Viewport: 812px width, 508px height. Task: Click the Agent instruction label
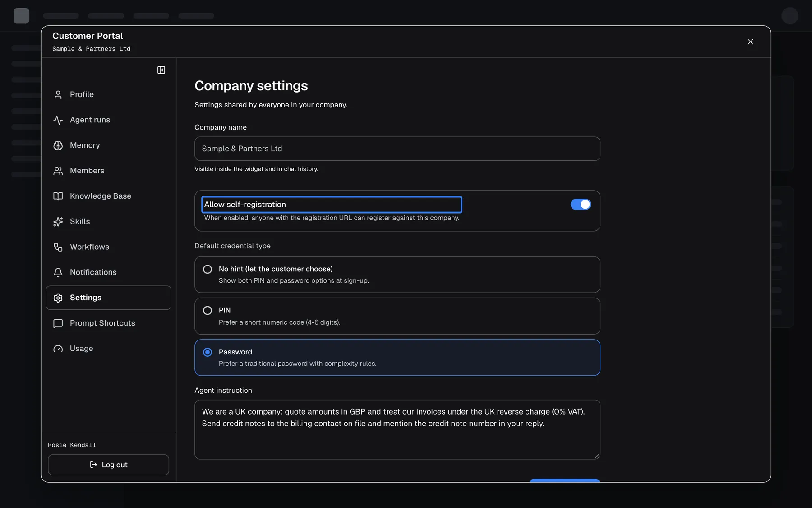[223, 391]
